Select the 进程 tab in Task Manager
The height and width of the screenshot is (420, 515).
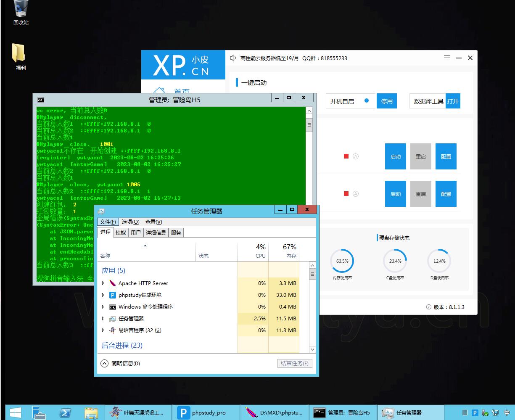pyautogui.click(x=106, y=232)
